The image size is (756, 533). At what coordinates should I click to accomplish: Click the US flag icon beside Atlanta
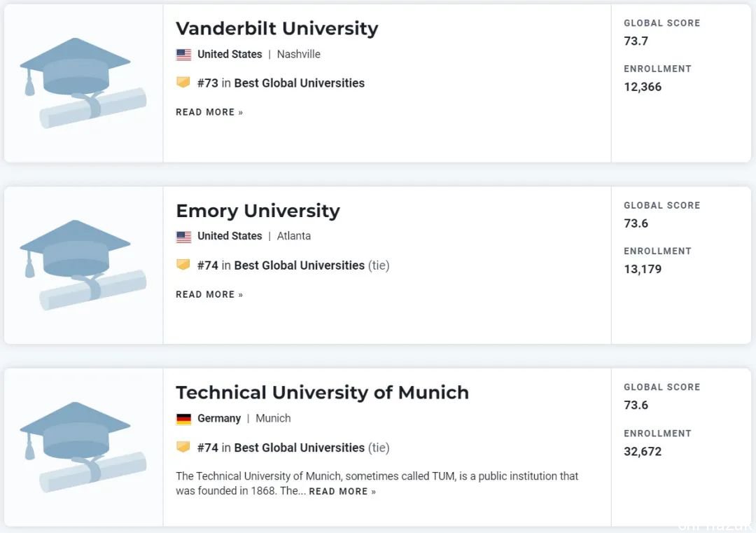point(183,236)
